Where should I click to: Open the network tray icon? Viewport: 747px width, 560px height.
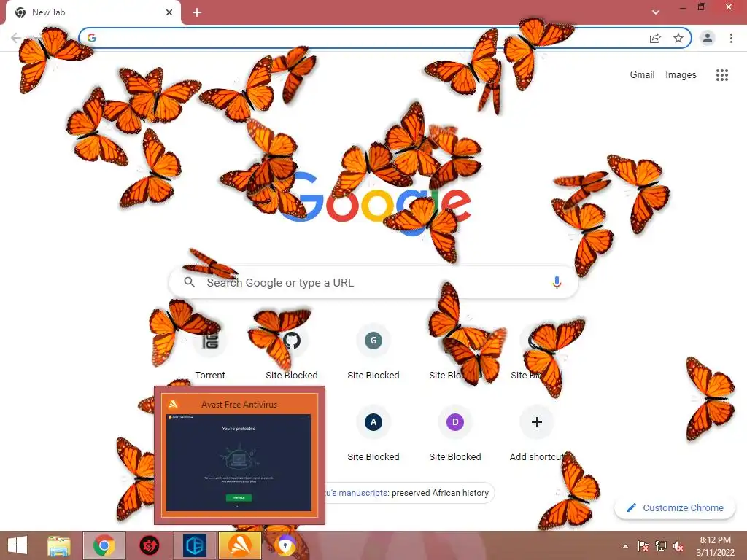[x=661, y=546]
